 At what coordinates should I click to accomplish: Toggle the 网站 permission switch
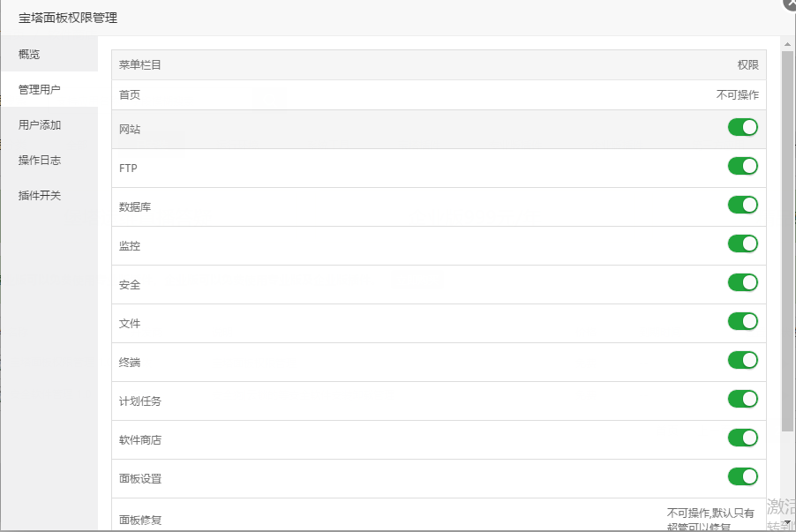click(x=742, y=128)
